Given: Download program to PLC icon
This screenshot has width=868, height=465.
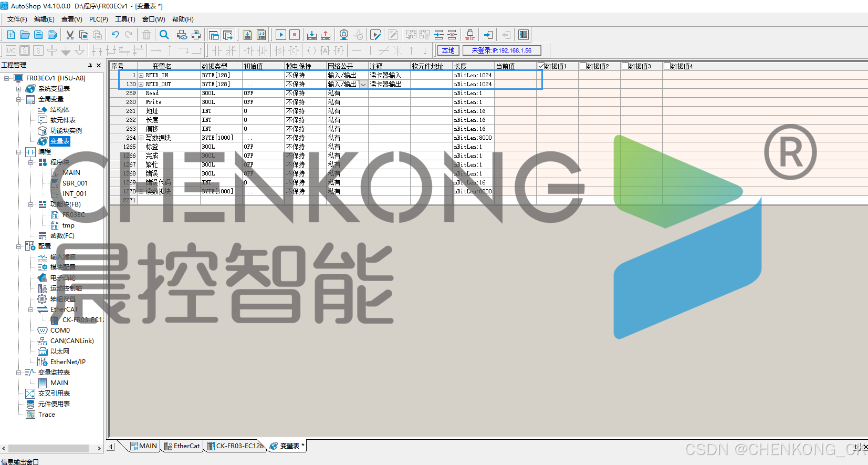Looking at the screenshot, I should [312, 35].
